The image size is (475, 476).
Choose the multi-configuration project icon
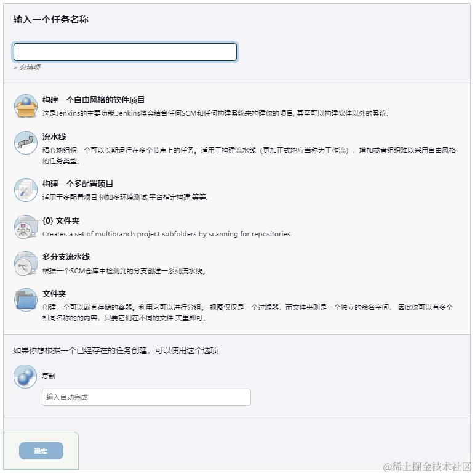point(26,190)
